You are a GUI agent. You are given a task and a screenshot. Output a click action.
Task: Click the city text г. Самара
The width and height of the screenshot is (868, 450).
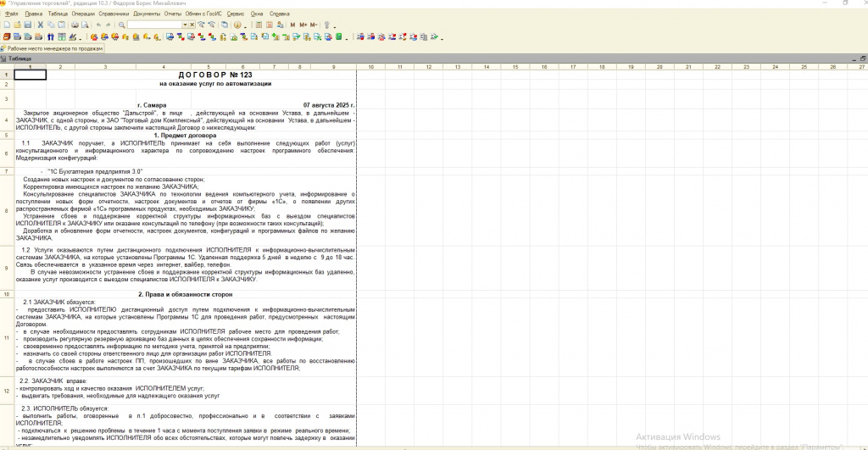coord(152,105)
